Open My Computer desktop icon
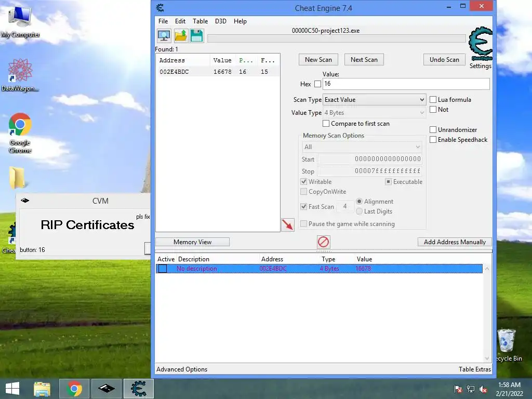Image resolution: width=532 pixels, height=399 pixels. tap(20, 22)
